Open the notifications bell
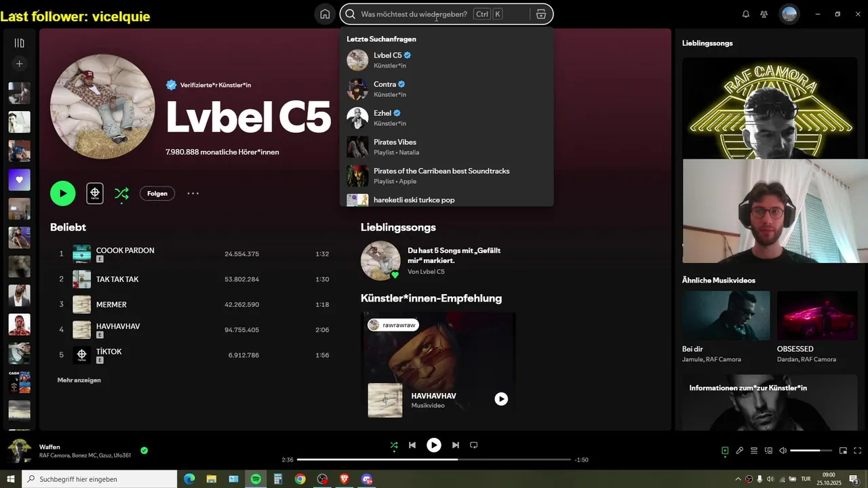 [746, 14]
